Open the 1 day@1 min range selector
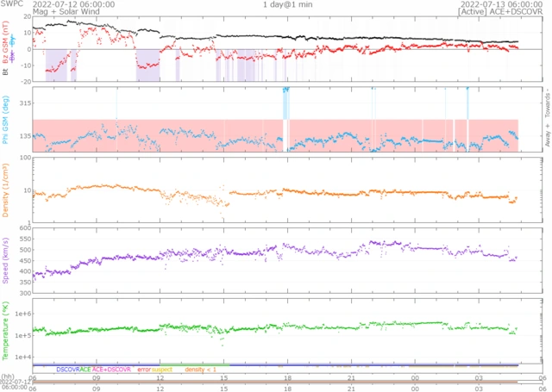Screen dimensions: 552x392 coord(287,4)
